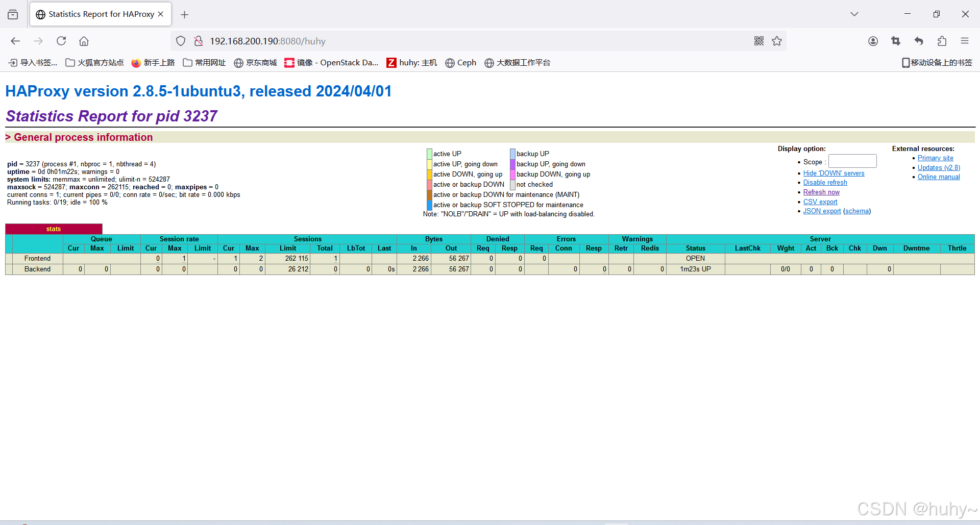980x525 pixels.
Task: Click the General process information heading
Action: point(83,137)
